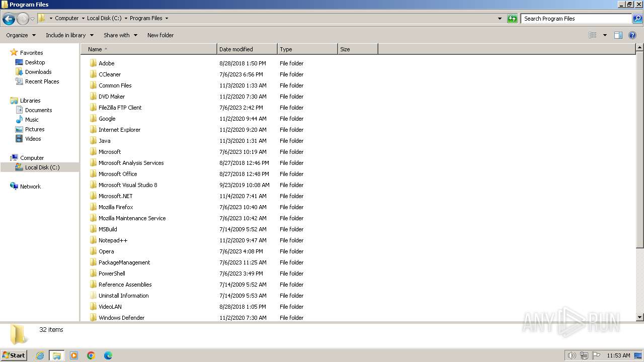Select the Mozilla Firefox folder icon

(93, 207)
